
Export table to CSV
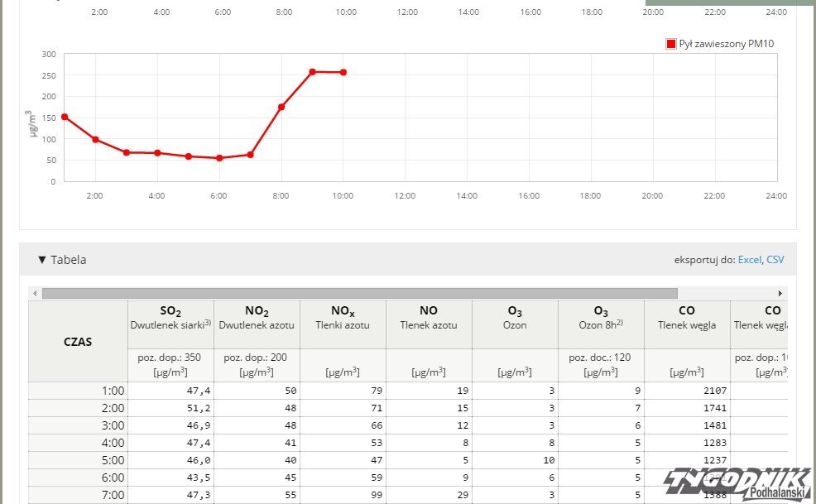(x=775, y=260)
